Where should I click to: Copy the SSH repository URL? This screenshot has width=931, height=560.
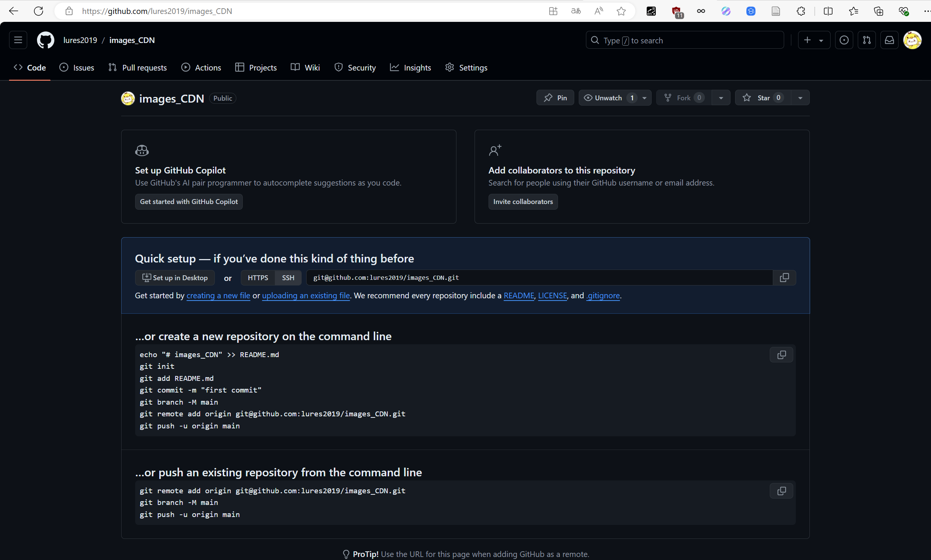784,278
